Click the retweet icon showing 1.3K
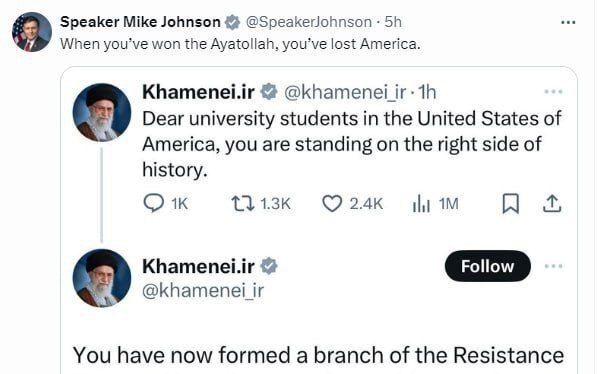Viewport: 598px width, 374px height. 243,203
